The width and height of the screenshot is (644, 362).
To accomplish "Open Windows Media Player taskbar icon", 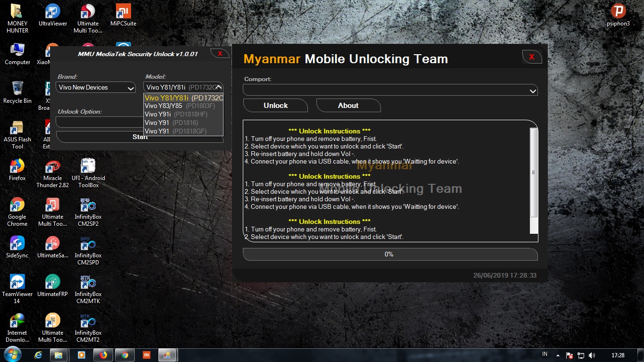I will click(x=81, y=355).
